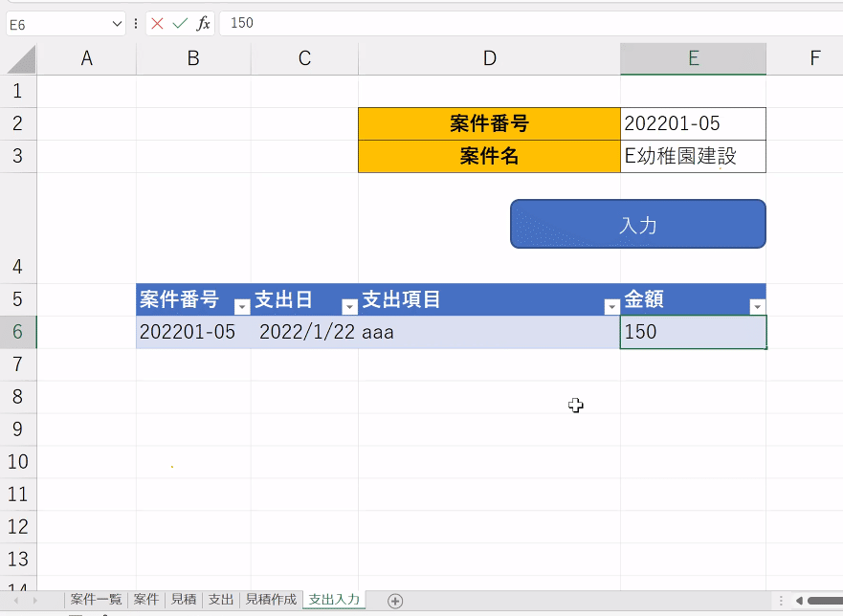Click the Select All corner triangle

click(21, 59)
